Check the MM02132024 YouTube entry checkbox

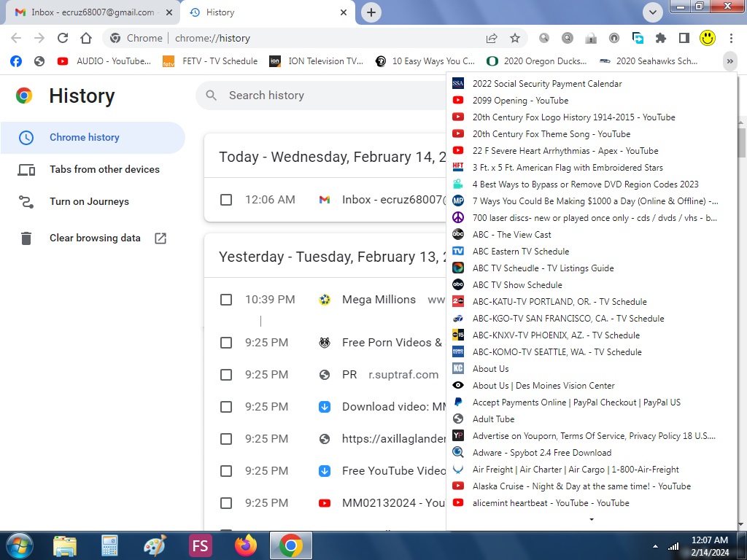tap(226, 503)
